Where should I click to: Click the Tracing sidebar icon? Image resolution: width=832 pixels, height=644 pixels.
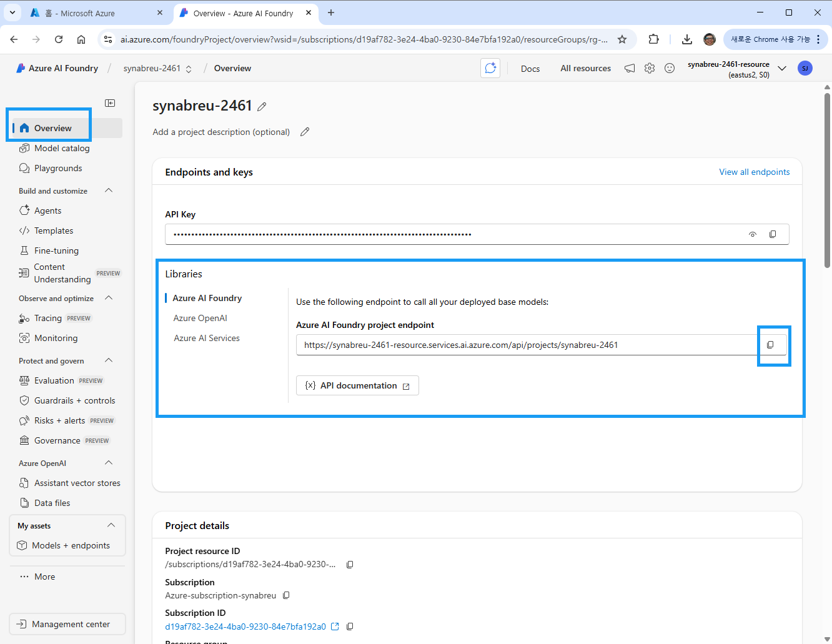[24, 319]
